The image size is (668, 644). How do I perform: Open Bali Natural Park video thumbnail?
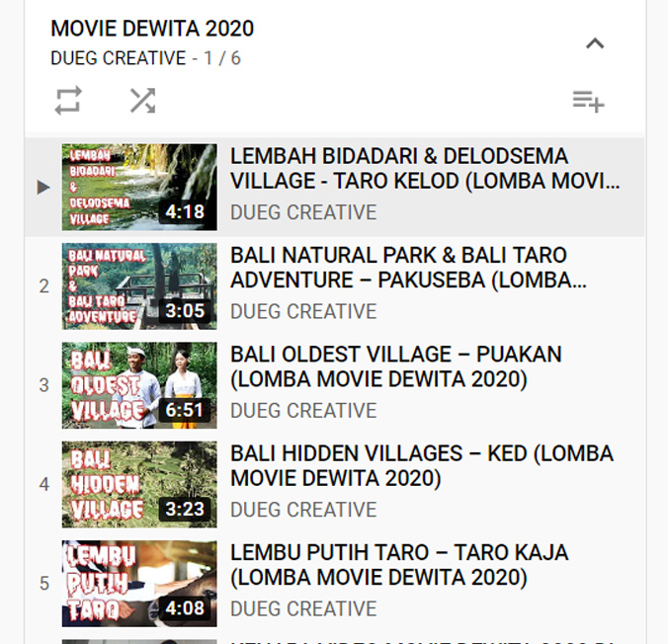[139, 286]
